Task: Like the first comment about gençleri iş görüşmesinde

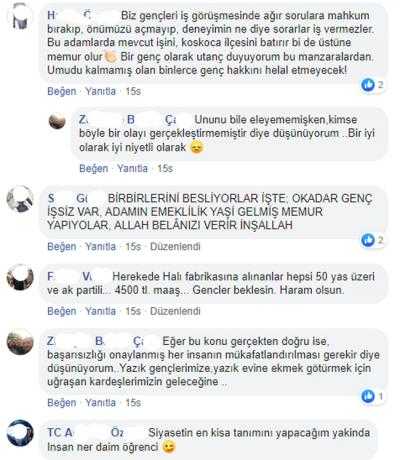Action: 62,91
